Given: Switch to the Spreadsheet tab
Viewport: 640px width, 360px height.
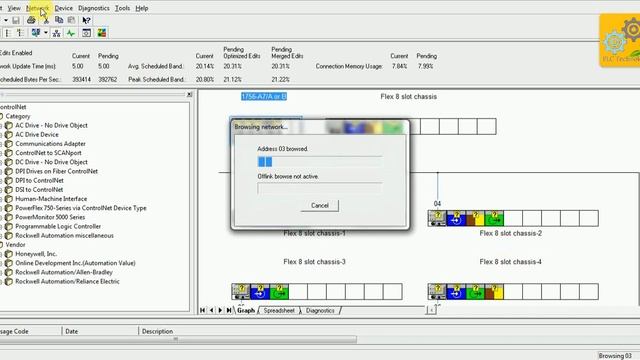Looking at the screenshot, I should (279, 311).
